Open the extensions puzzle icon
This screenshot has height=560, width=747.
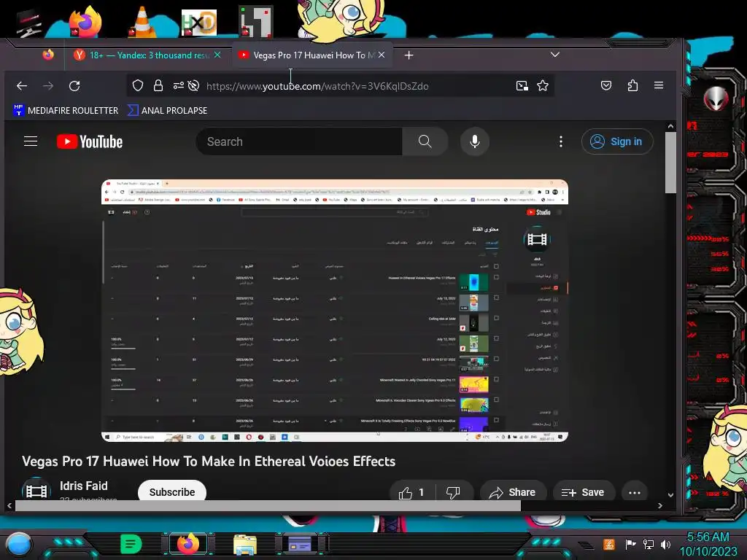[x=632, y=86]
